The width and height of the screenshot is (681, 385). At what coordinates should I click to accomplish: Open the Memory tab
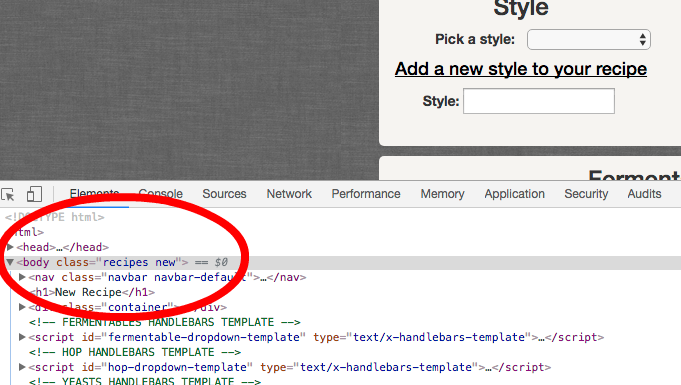(x=442, y=194)
